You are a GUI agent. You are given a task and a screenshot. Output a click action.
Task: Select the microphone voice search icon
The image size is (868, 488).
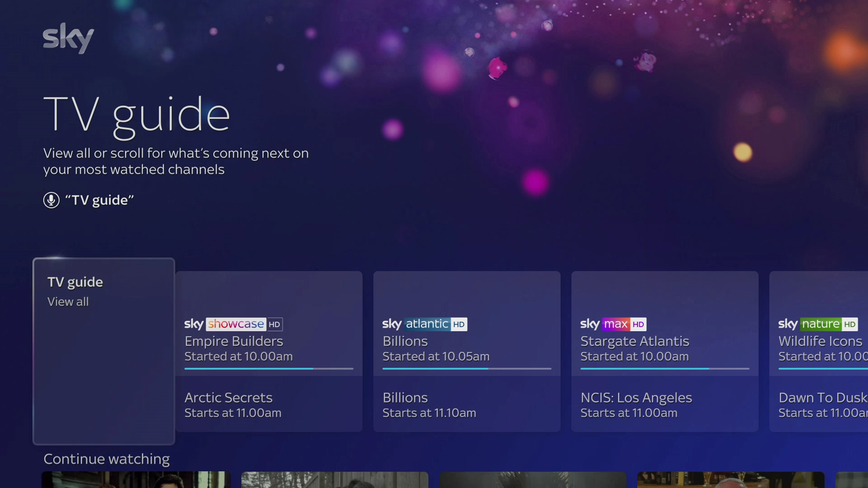pyautogui.click(x=51, y=200)
